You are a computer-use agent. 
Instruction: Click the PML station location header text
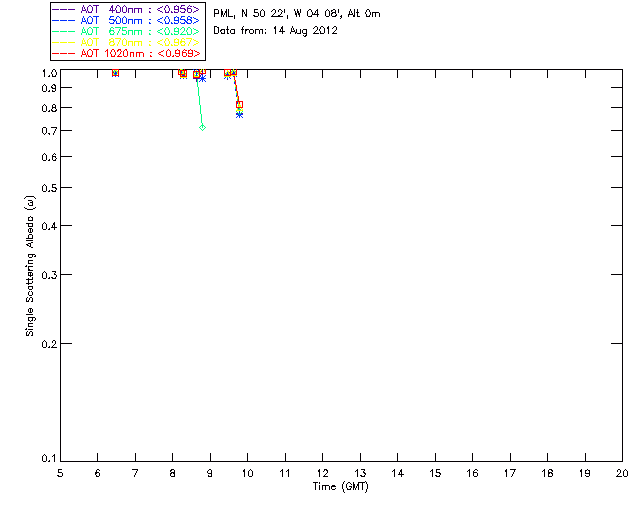[297, 13]
